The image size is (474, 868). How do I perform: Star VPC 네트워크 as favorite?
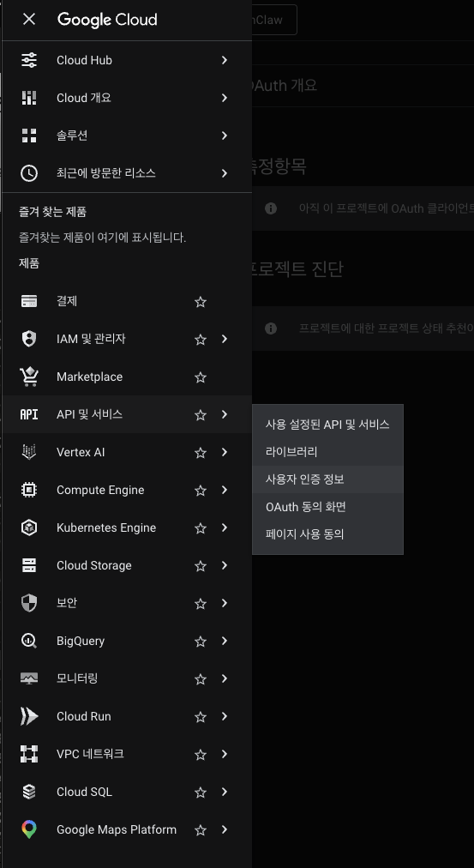201,754
